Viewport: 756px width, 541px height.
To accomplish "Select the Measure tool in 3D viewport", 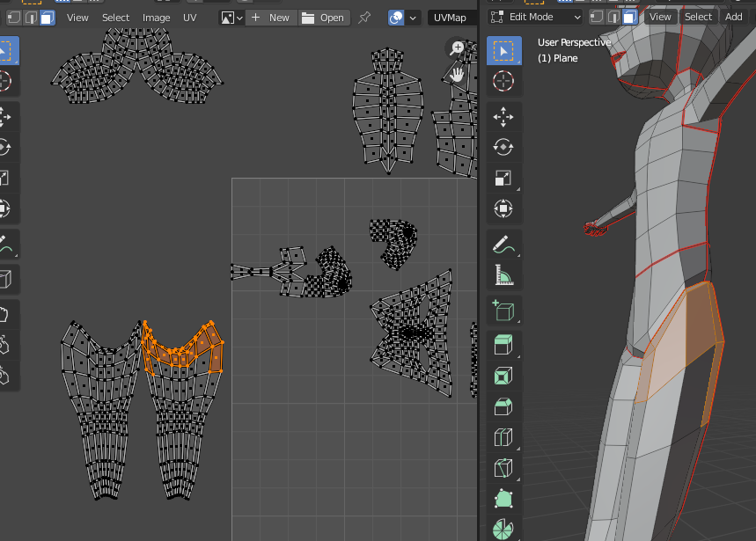I will coord(503,275).
